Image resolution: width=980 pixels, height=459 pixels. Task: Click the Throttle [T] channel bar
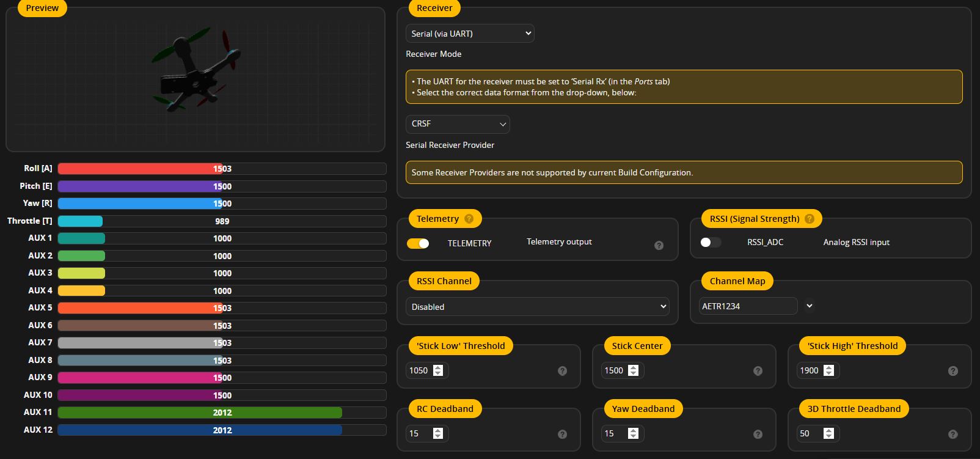tap(222, 221)
